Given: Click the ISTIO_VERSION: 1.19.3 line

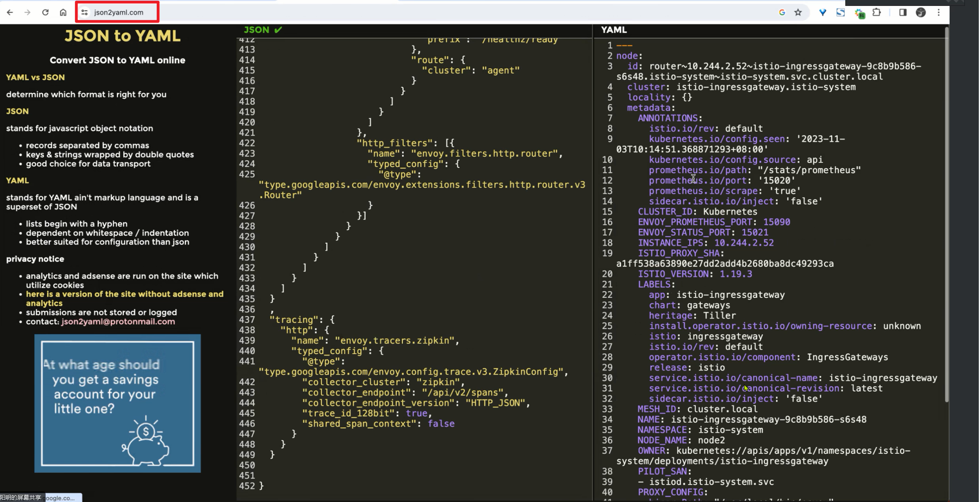Looking at the screenshot, I should click(x=695, y=274).
